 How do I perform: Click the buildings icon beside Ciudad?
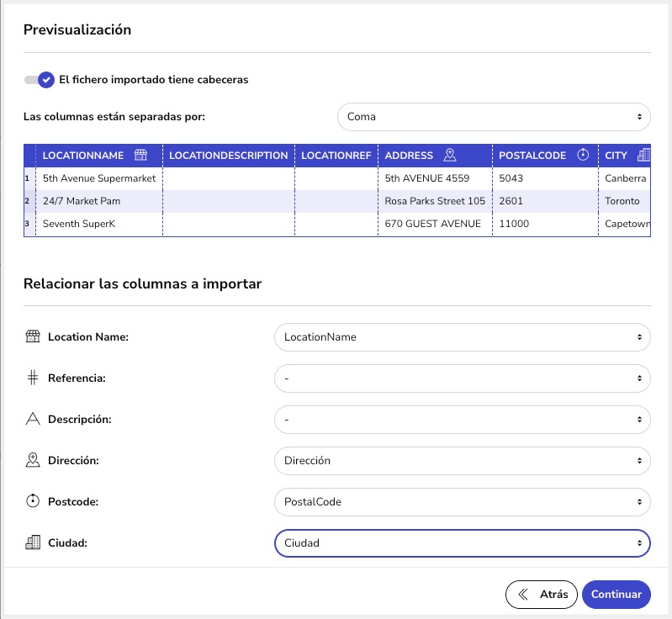coord(33,542)
